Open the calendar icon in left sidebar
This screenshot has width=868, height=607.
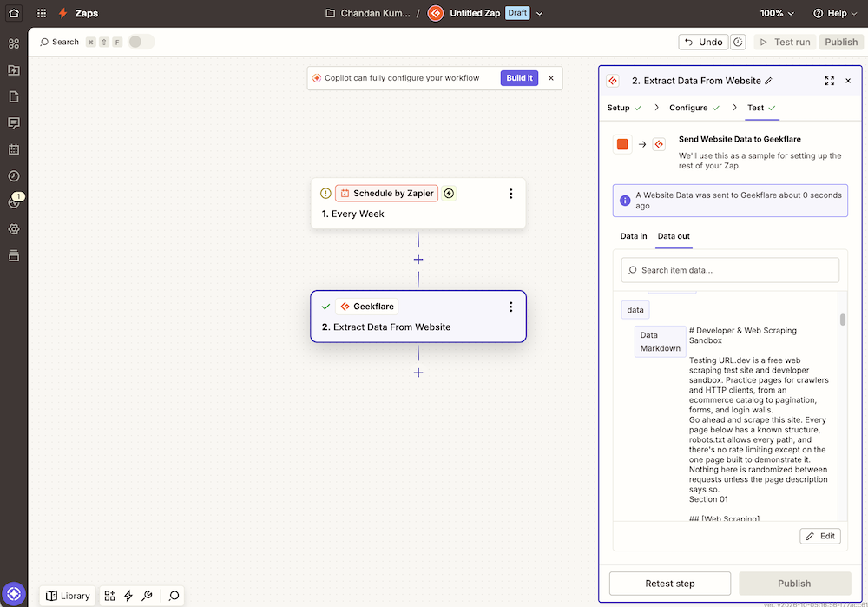tap(14, 149)
